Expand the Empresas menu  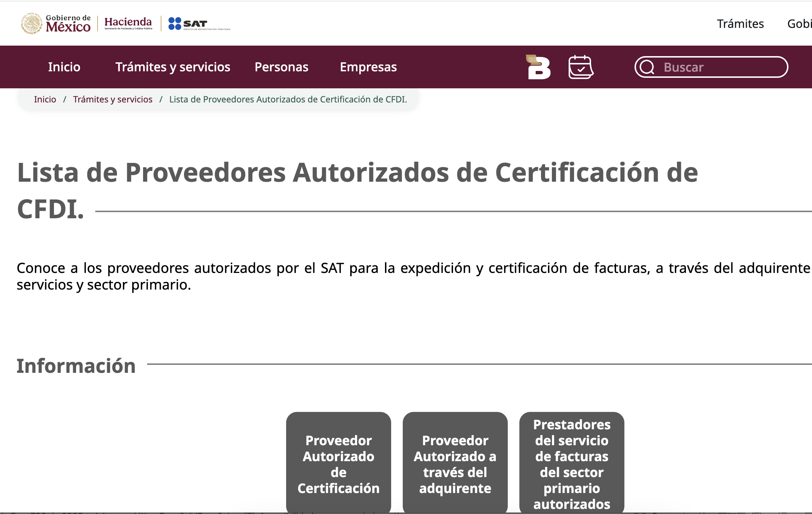368,67
